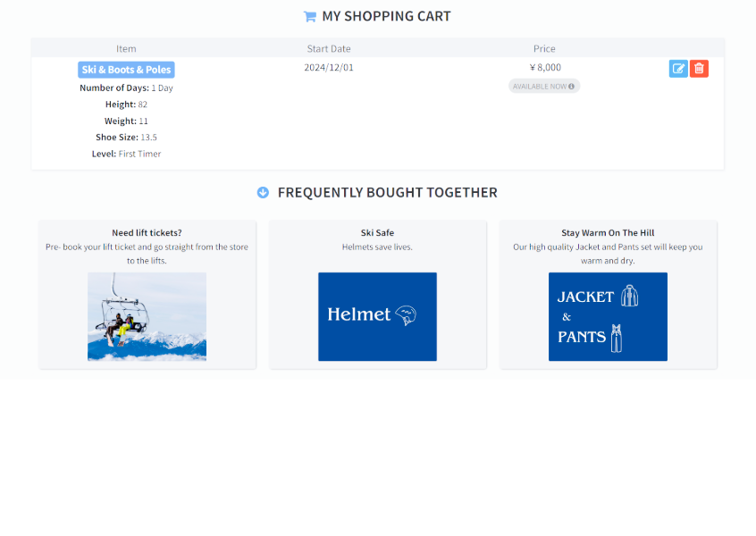Click the info icon in Available Now badge
The height and width of the screenshot is (536, 756).
pos(571,87)
